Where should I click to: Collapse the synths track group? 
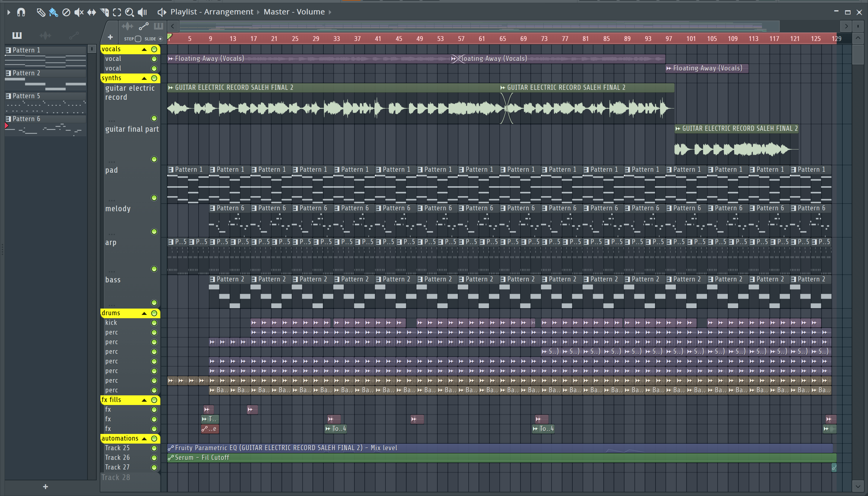pyautogui.click(x=144, y=78)
